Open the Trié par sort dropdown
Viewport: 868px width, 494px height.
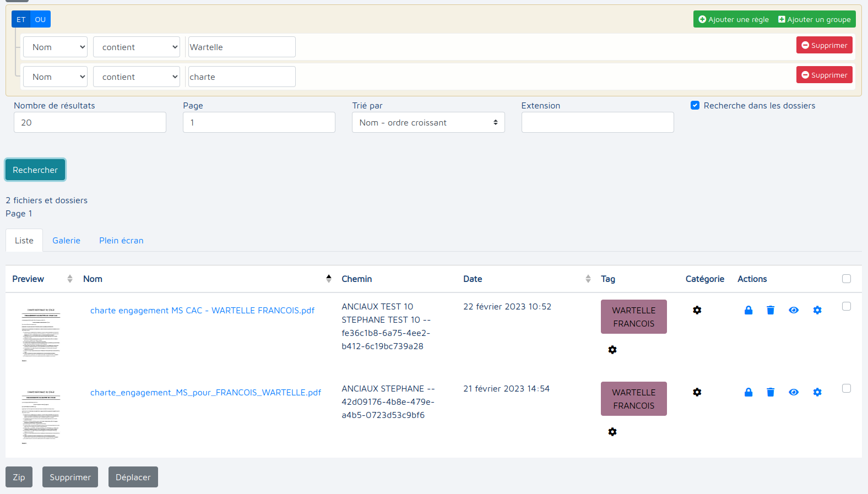(x=428, y=122)
